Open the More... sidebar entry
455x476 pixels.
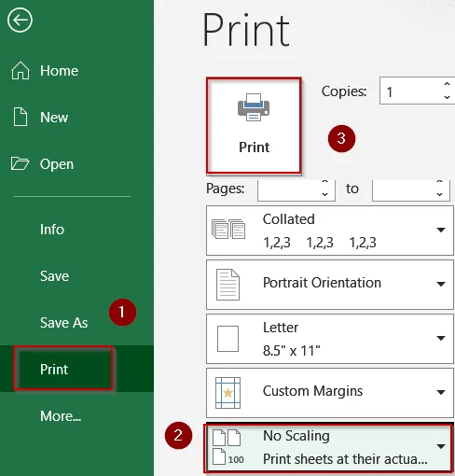click(61, 416)
